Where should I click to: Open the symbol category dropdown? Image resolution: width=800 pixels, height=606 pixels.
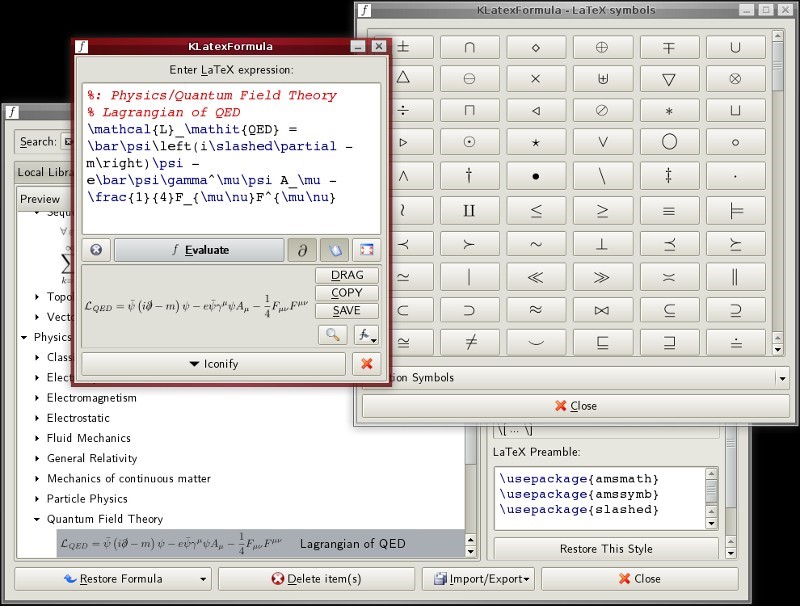point(781,378)
